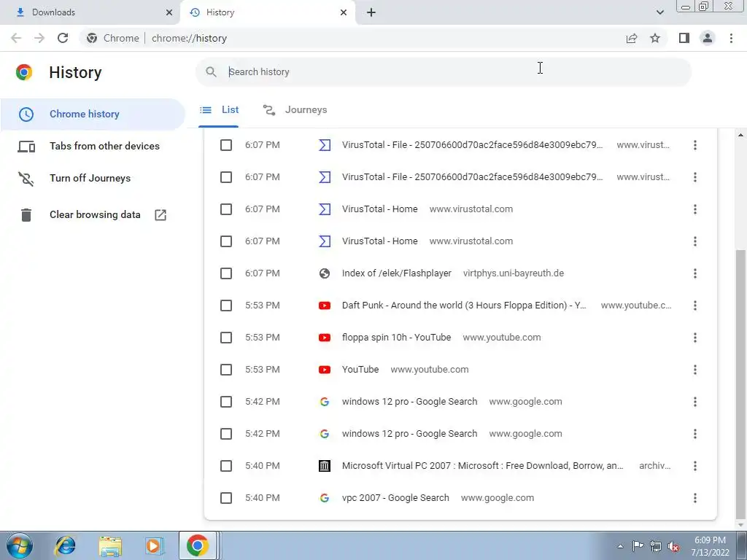Screen dimensions: 747x560
Task: Switch to the Journeys tab
Action: point(295,110)
